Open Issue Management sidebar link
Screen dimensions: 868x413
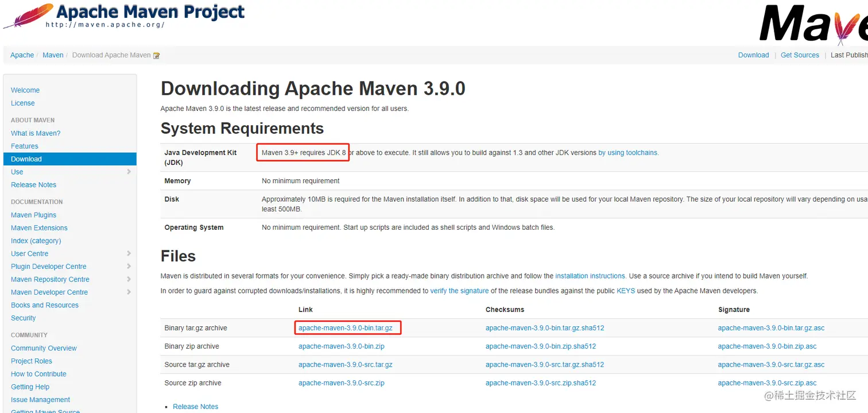click(x=41, y=400)
